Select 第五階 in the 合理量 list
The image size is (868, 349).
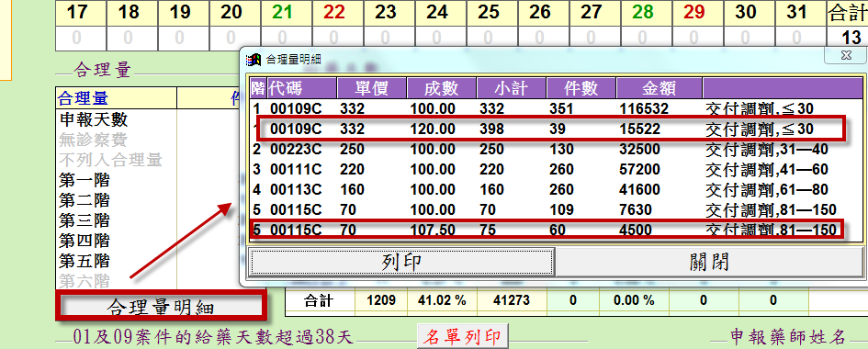coord(85,261)
